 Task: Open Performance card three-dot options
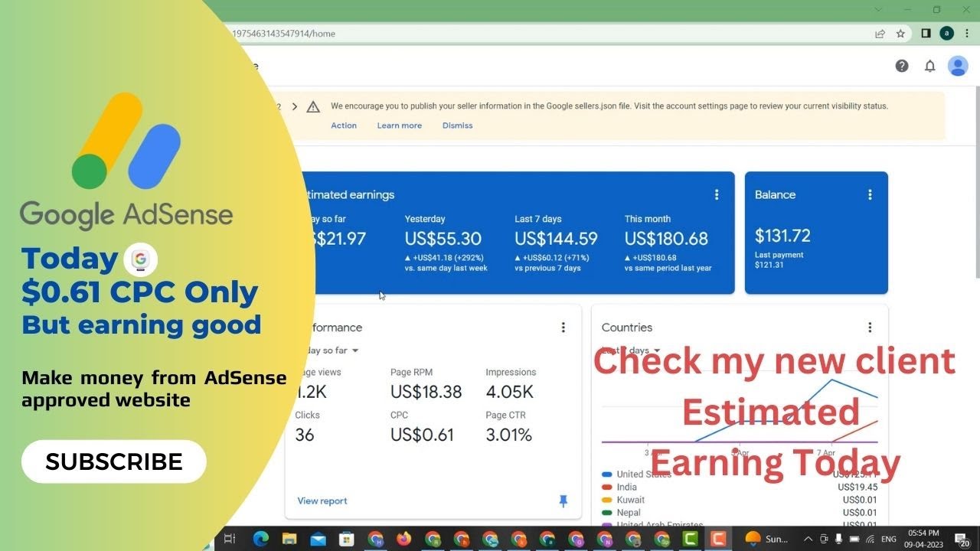point(563,328)
